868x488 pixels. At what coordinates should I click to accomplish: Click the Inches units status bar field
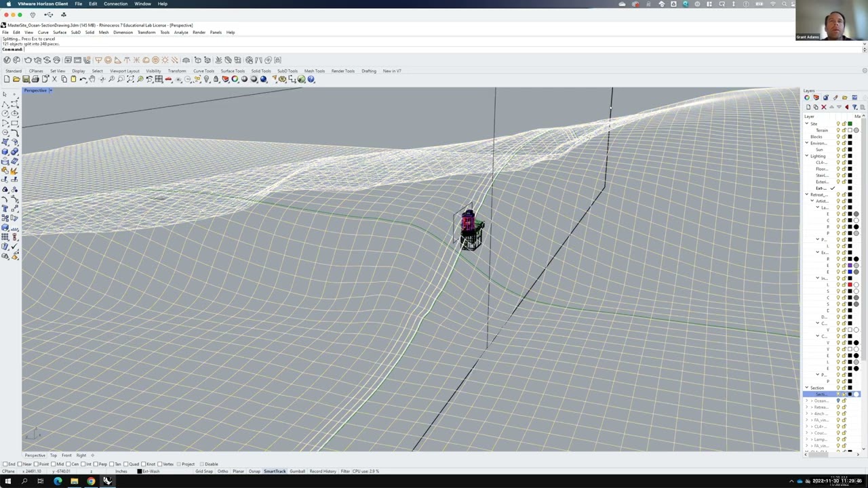(121, 471)
